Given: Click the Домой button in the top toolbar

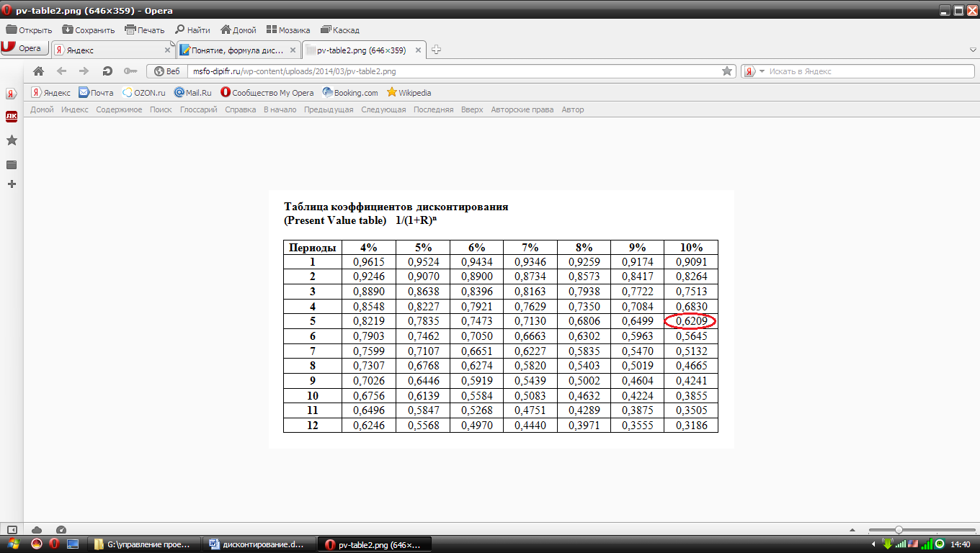Looking at the screenshot, I should coord(239,30).
